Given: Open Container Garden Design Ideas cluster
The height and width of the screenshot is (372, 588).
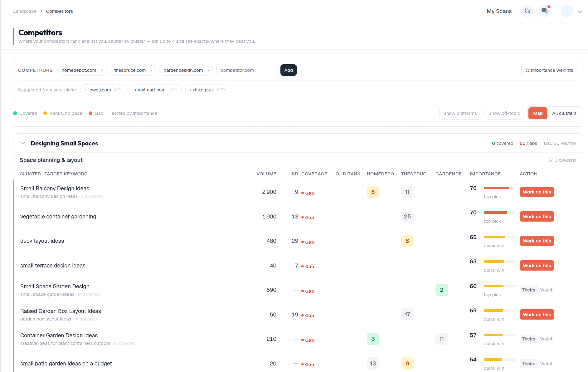Looking at the screenshot, I should coord(59,335).
